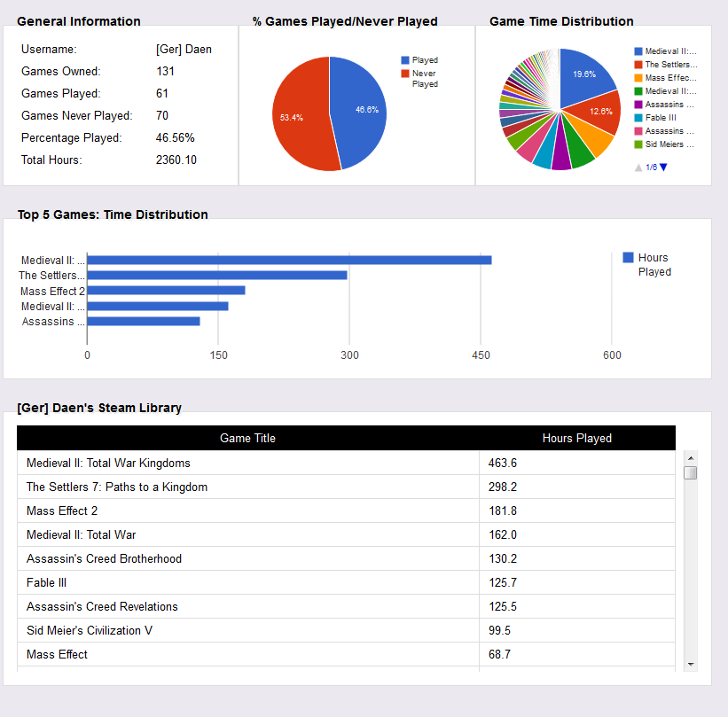Image resolution: width=728 pixels, height=717 pixels.
Task: Click The Settlers bar in chart
Action: [x=217, y=276]
